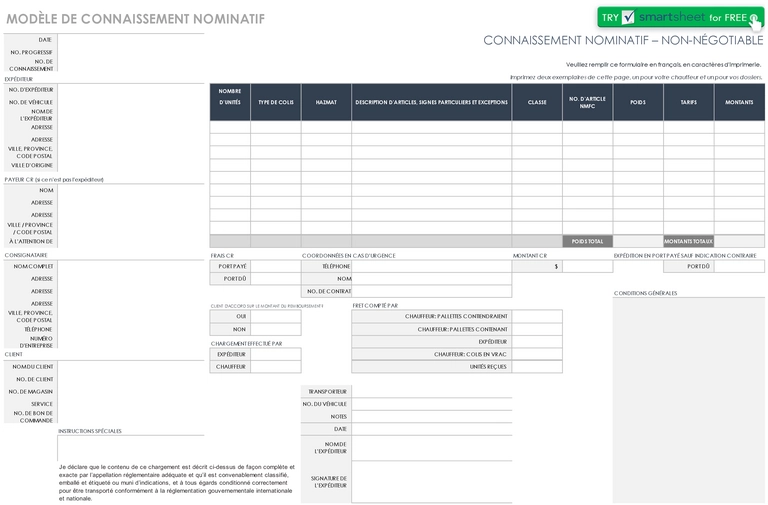The image size is (768, 505).
Task: Click the NO. PROGRESSIF input field
Action: click(131, 52)
